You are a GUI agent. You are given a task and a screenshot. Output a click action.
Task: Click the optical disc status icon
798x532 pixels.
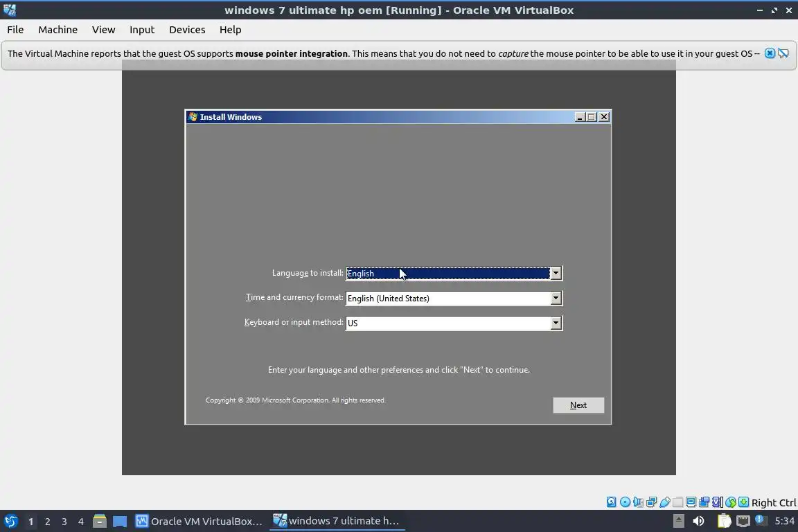pos(625,502)
